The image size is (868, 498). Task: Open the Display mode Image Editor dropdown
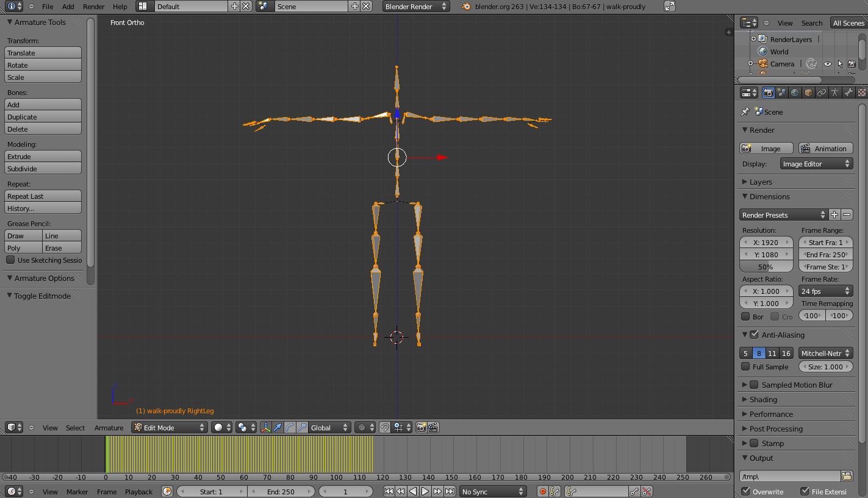tap(816, 163)
